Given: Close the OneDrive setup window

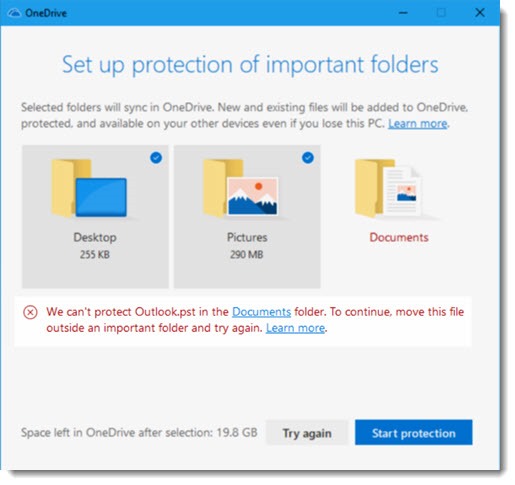Looking at the screenshot, I should pos(480,13).
